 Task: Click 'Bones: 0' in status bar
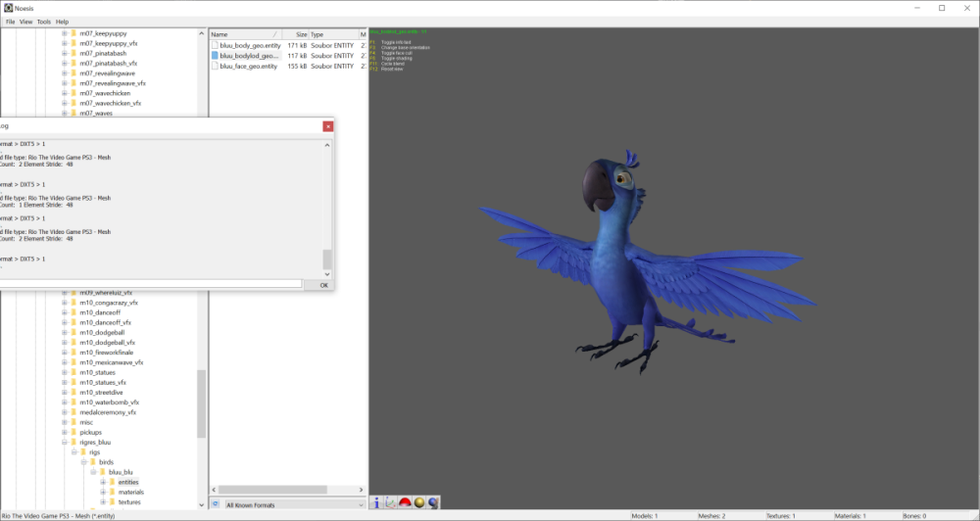click(x=914, y=516)
